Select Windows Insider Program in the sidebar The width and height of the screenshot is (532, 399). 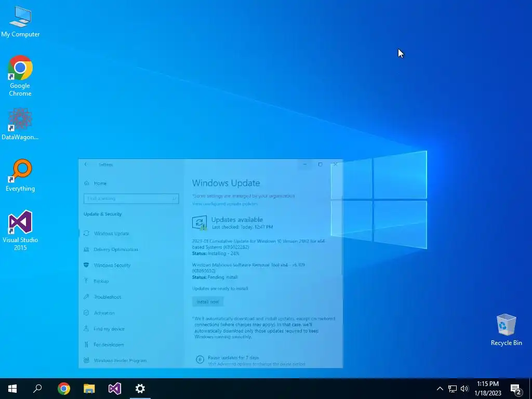131,361
